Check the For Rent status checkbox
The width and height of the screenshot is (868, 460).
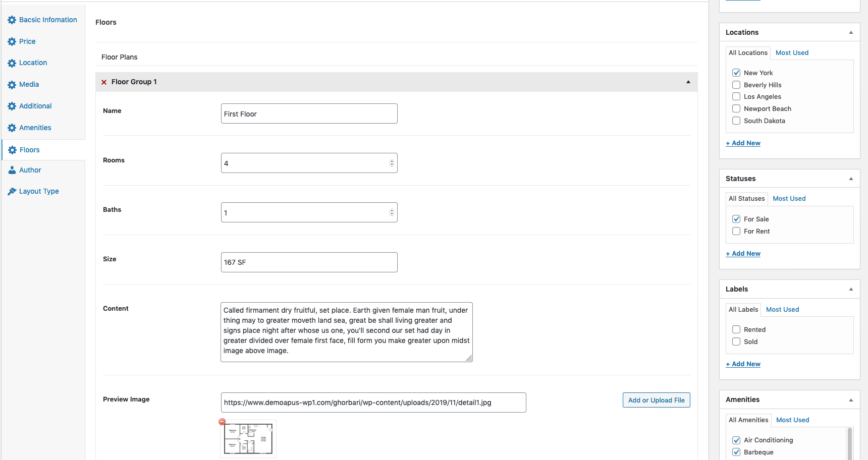[x=736, y=231]
